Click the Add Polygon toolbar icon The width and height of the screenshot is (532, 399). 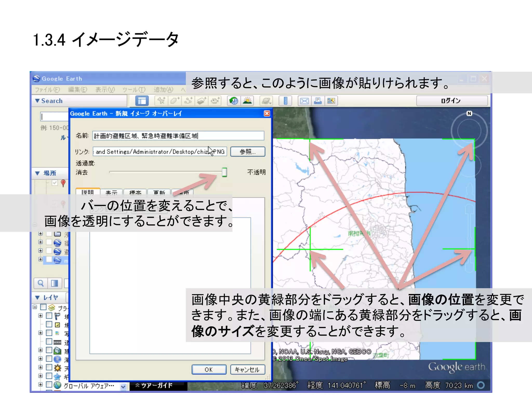coord(175,101)
